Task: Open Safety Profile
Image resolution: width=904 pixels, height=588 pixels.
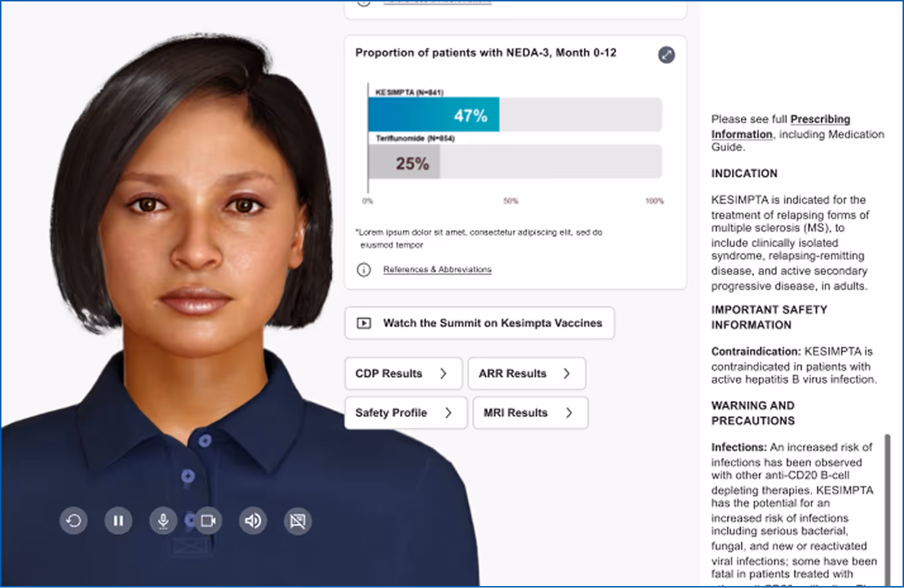Action: tap(406, 413)
